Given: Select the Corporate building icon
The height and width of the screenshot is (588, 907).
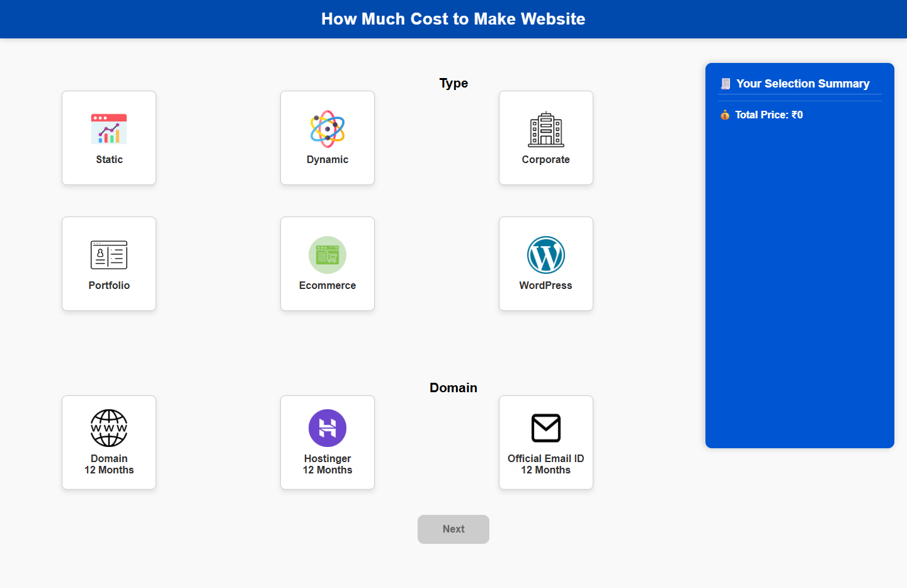Looking at the screenshot, I should coord(545,129).
